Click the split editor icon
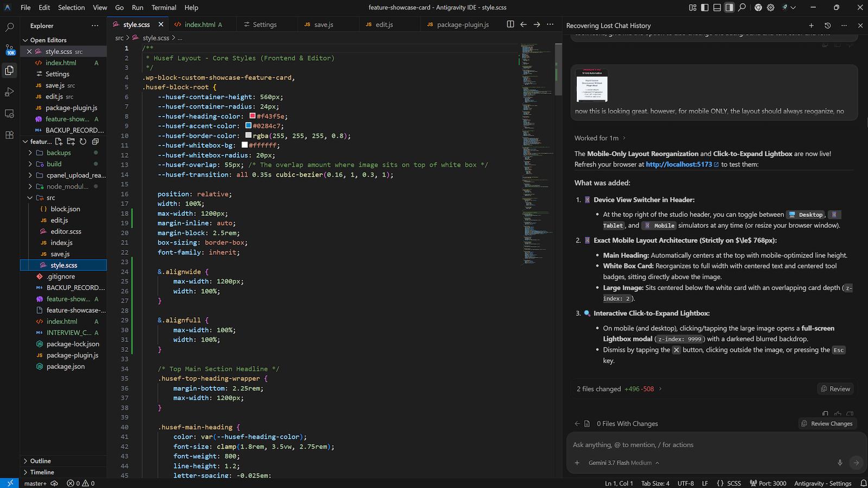Viewport: 868px width, 488px height. pos(510,24)
